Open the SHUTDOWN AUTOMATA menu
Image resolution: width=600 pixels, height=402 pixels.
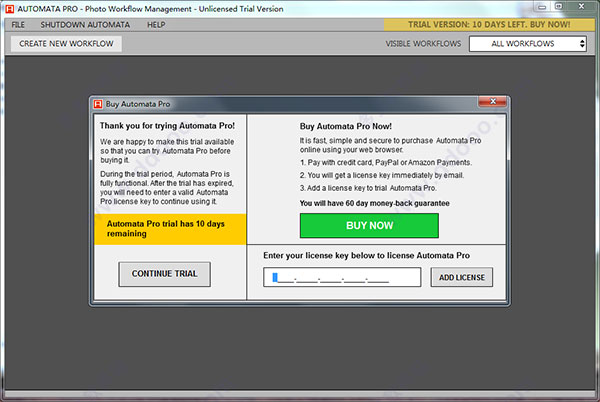(85, 25)
